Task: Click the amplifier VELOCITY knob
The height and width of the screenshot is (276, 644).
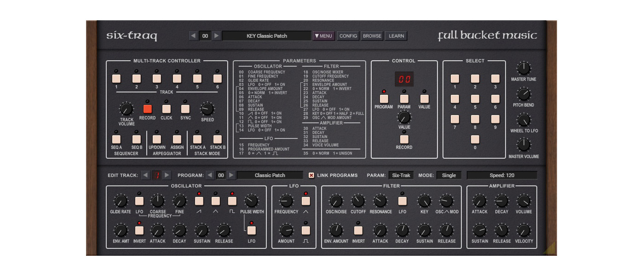Action: pyautogui.click(x=524, y=230)
